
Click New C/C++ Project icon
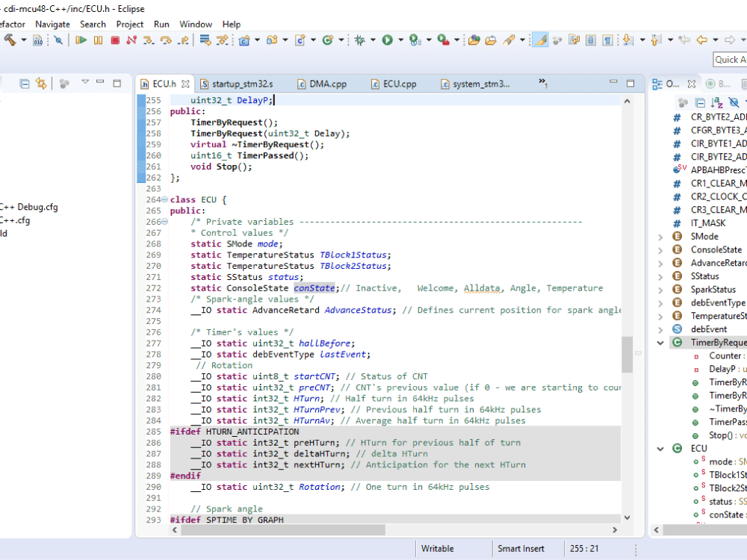tap(244, 40)
